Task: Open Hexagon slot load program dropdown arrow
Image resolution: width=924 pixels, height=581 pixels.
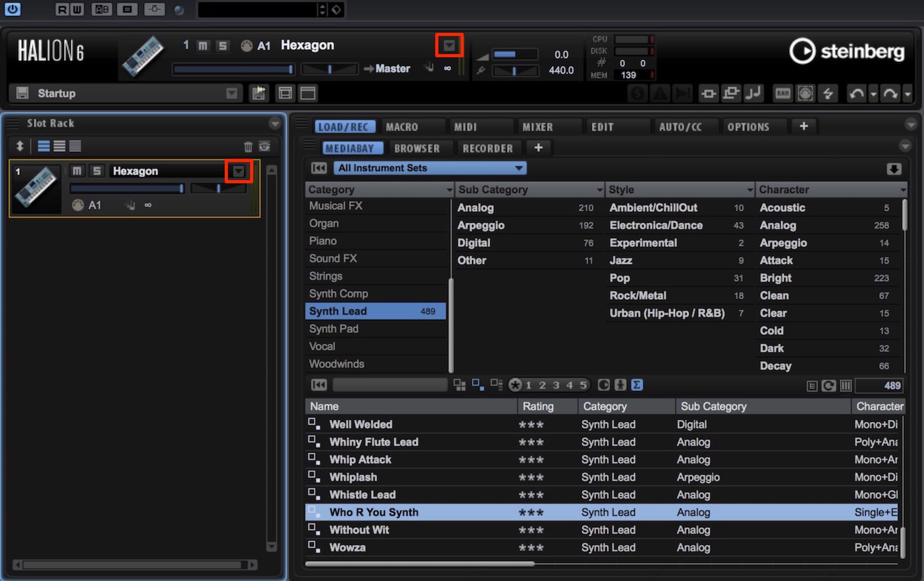Action: (238, 171)
